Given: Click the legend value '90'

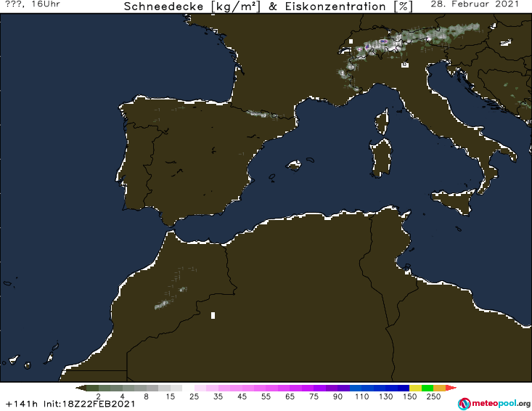Looking at the screenshot, I should pos(337,396).
